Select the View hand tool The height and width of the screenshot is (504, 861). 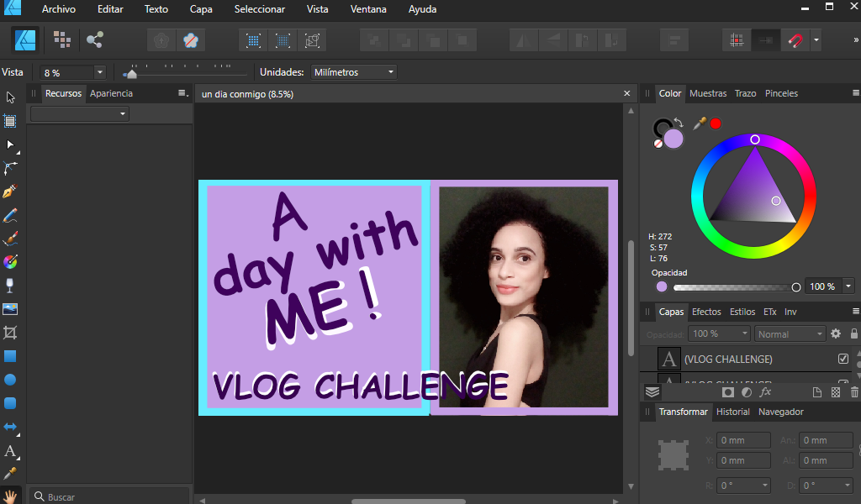(10, 497)
